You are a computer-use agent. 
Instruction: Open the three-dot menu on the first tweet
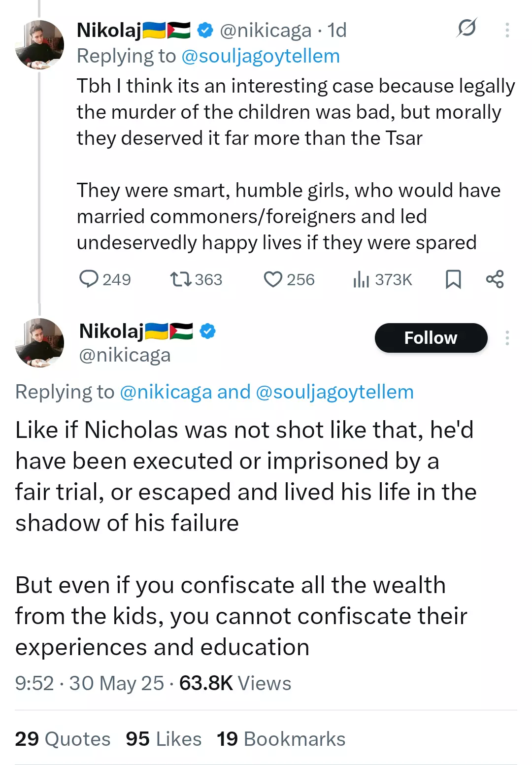[x=507, y=30]
